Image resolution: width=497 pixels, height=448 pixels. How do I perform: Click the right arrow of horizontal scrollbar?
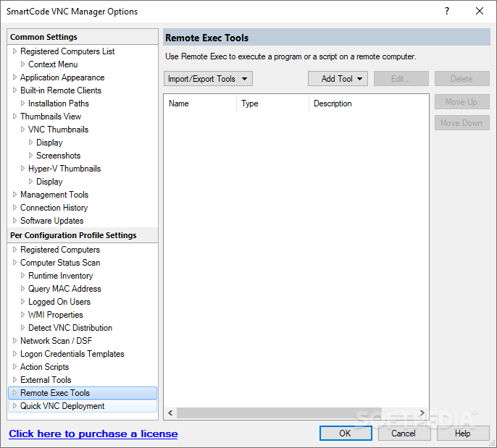click(x=422, y=413)
